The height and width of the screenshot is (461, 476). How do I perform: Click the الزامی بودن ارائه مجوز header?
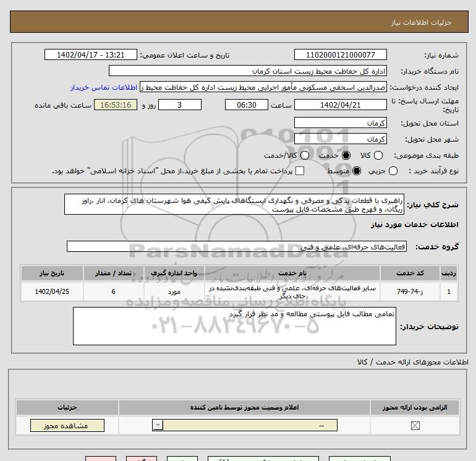click(415, 407)
